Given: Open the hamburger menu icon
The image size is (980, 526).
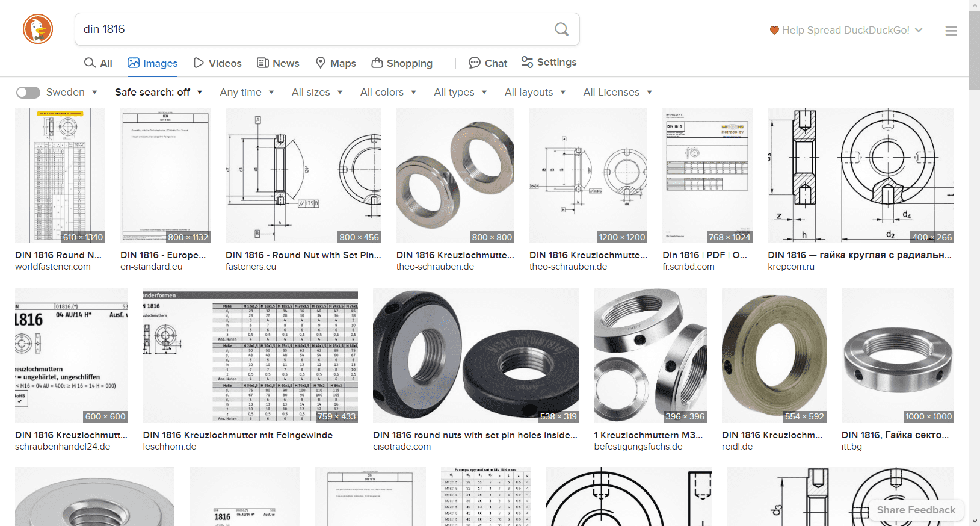Looking at the screenshot, I should [951, 31].
